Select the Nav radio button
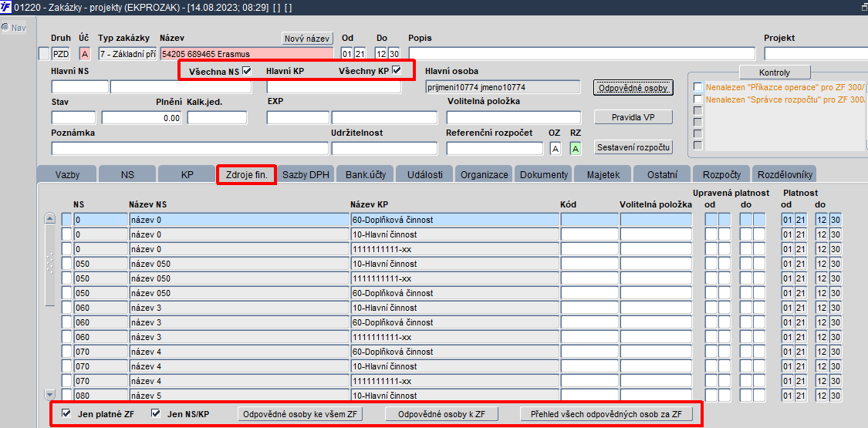Viewport: 868px width, 428px height. pos(5,28)
